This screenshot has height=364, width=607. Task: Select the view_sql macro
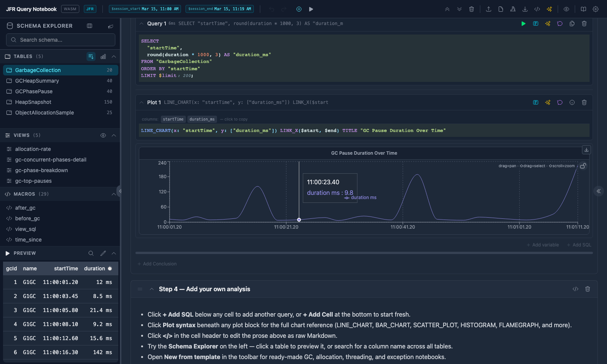coord(61,229)
